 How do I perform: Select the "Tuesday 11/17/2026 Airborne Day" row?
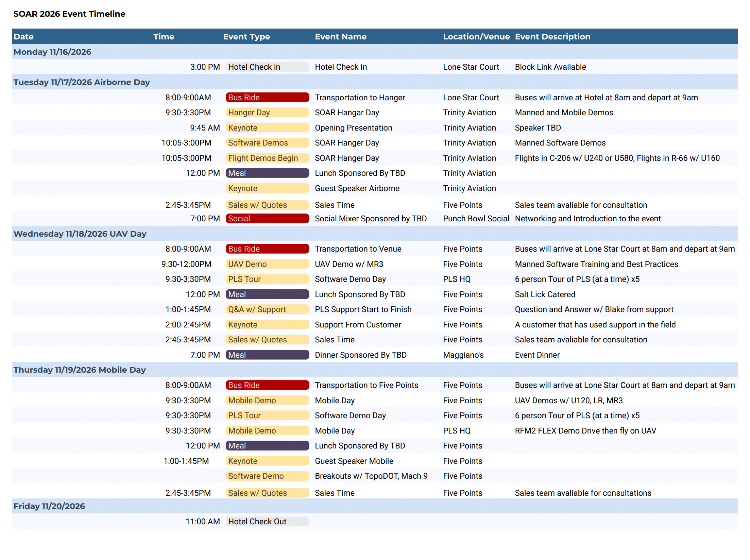[375, 82]
